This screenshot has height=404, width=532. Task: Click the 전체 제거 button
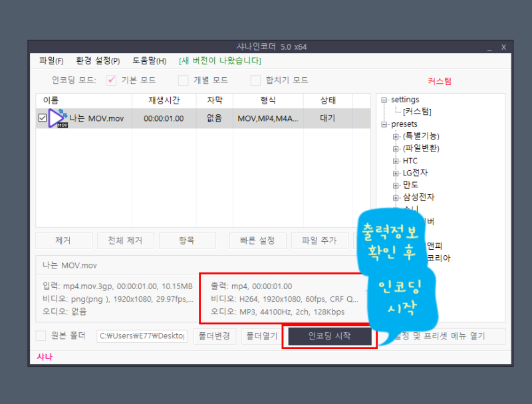pos(126,241)
